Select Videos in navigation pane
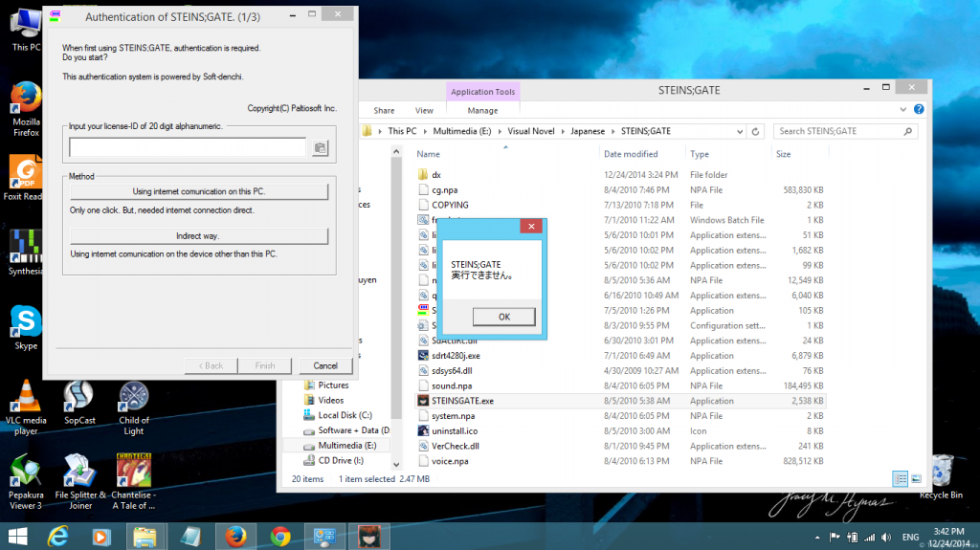The width and height of the screenshot is (980, 550). pos(330,400)
